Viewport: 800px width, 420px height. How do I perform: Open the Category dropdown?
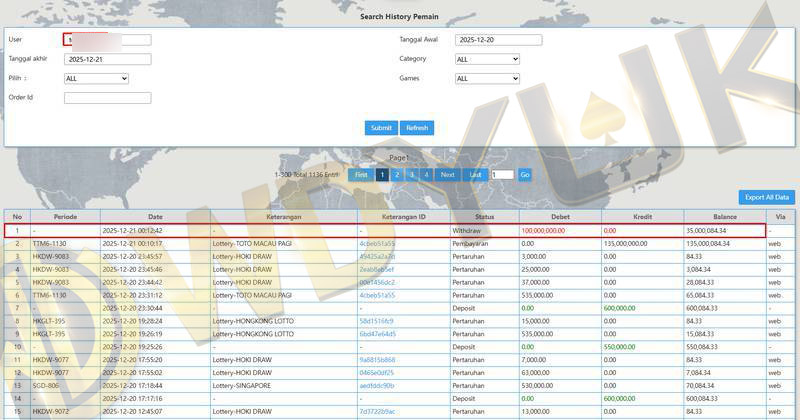[x=487, y=59]
